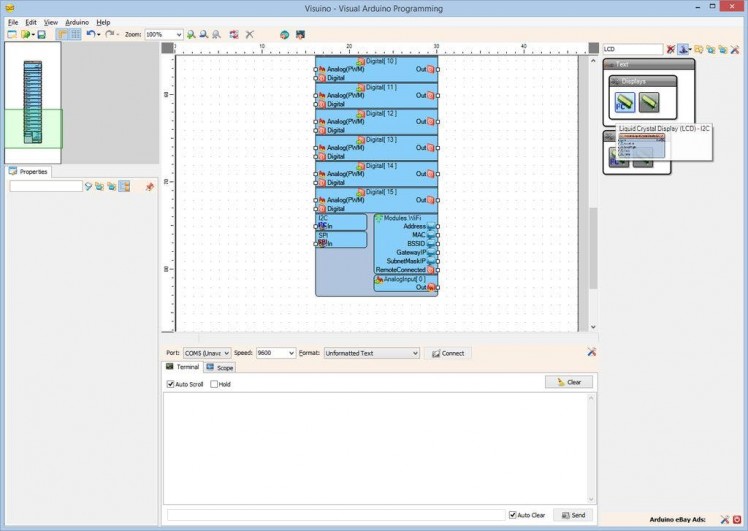Viewport: 748px width, 531px height.
Task: Toggle the Auto Clear checkbox
Action: [x=513, y=515]
